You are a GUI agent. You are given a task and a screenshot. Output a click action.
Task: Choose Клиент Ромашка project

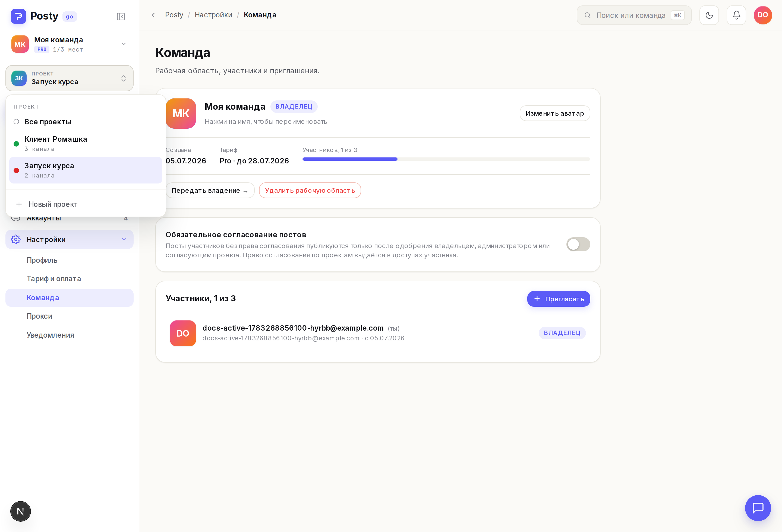86,144
